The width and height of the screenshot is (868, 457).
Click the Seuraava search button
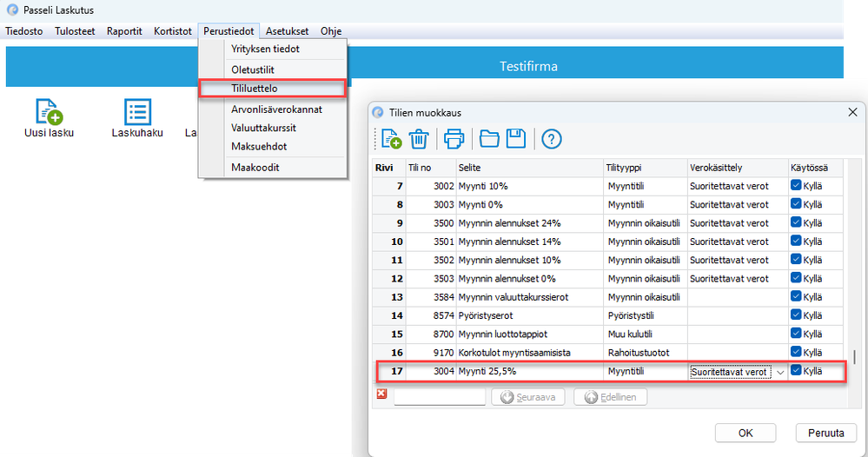[x=528, y=397]
